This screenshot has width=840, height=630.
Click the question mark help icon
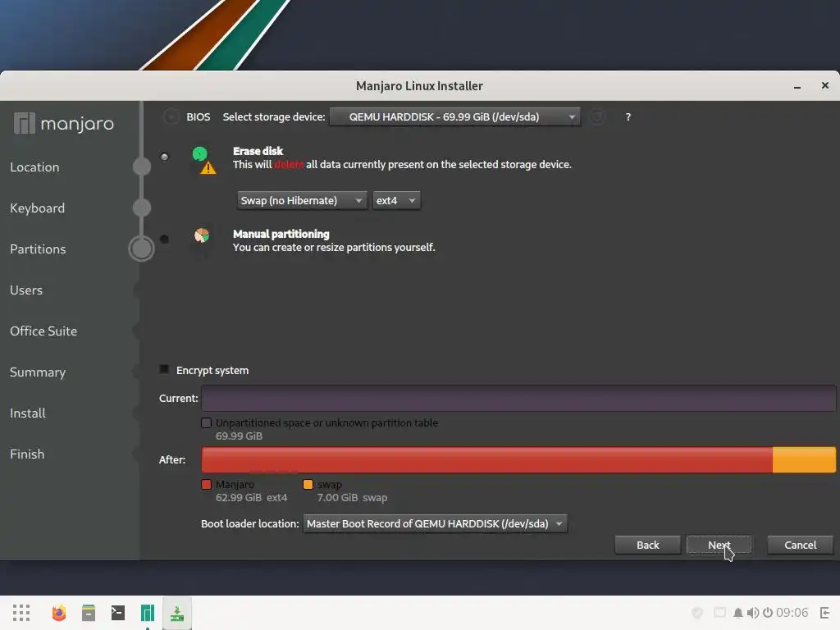tap(628, 116)
